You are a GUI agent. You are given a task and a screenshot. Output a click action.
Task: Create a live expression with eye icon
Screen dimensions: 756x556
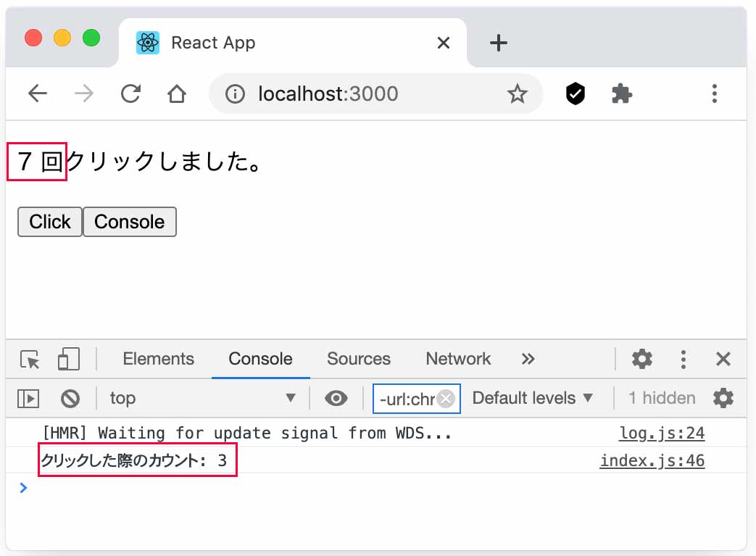(x=336, y=398)
